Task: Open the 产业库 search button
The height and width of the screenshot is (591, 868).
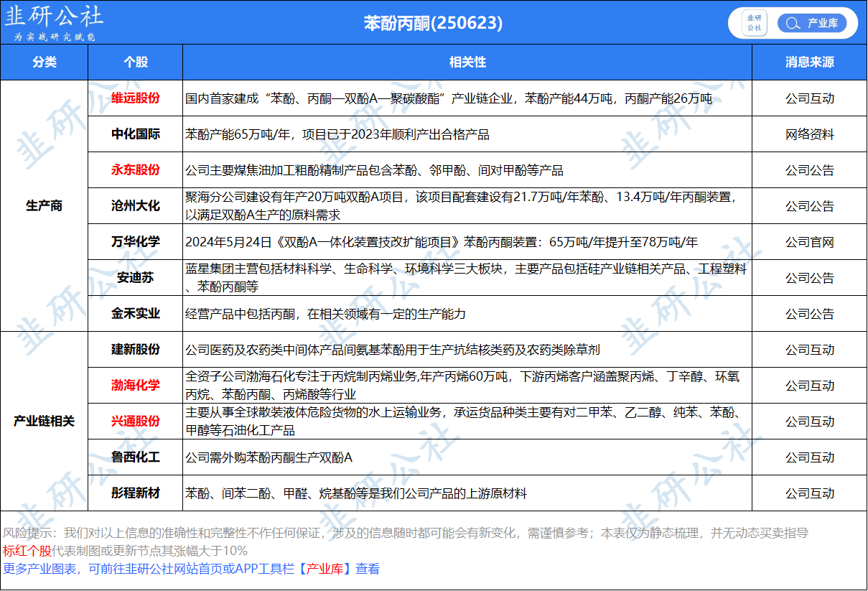Action: [x=812, y=23]
